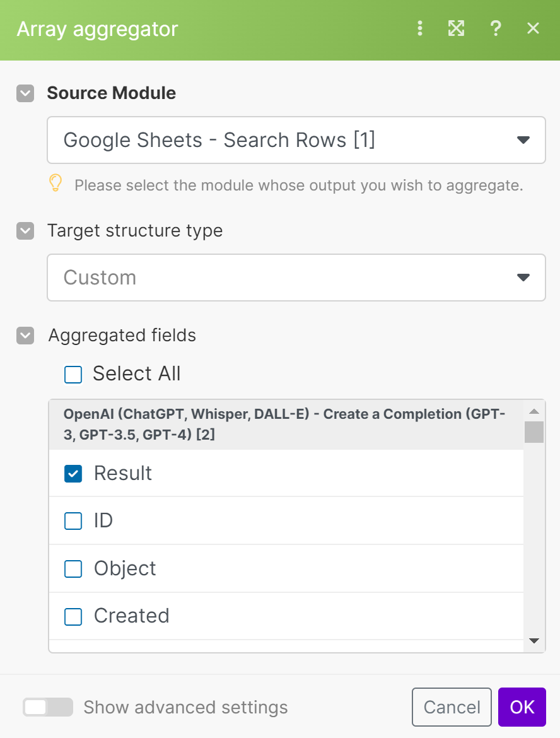Open the help question mark icon
Viewport: 560px width, 738px height.
click(x=496, y=28)
